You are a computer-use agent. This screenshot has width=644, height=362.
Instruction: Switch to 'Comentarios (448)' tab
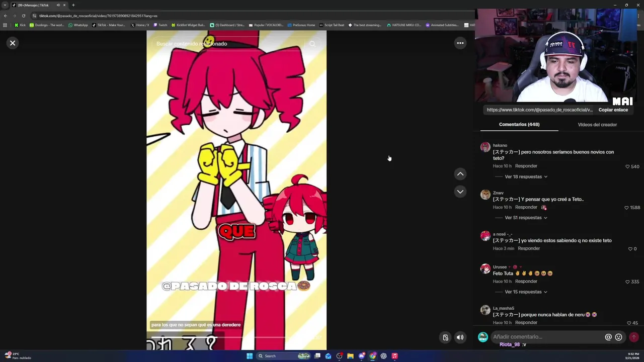(x=519, y=124)
